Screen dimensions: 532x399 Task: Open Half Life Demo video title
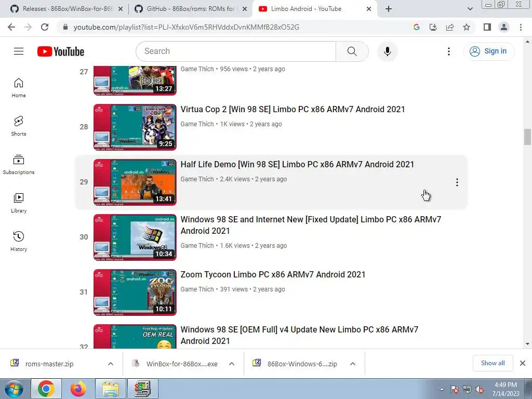pos(297,164)
